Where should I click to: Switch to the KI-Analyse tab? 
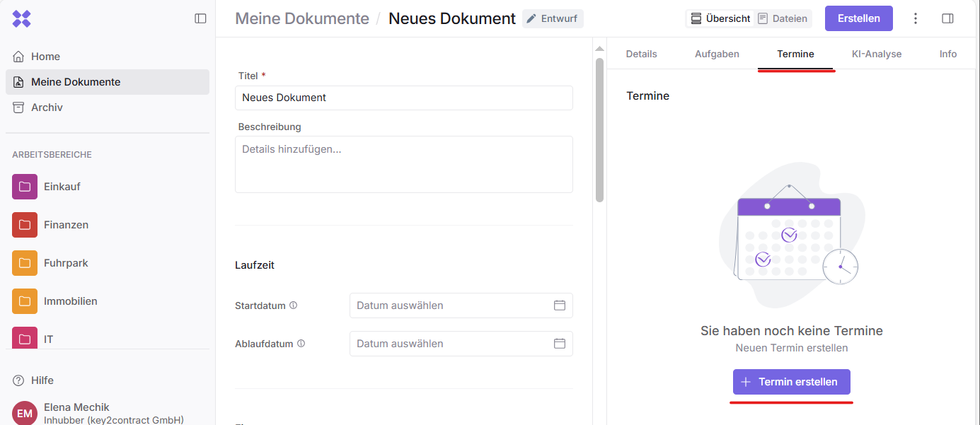(877, 54)
